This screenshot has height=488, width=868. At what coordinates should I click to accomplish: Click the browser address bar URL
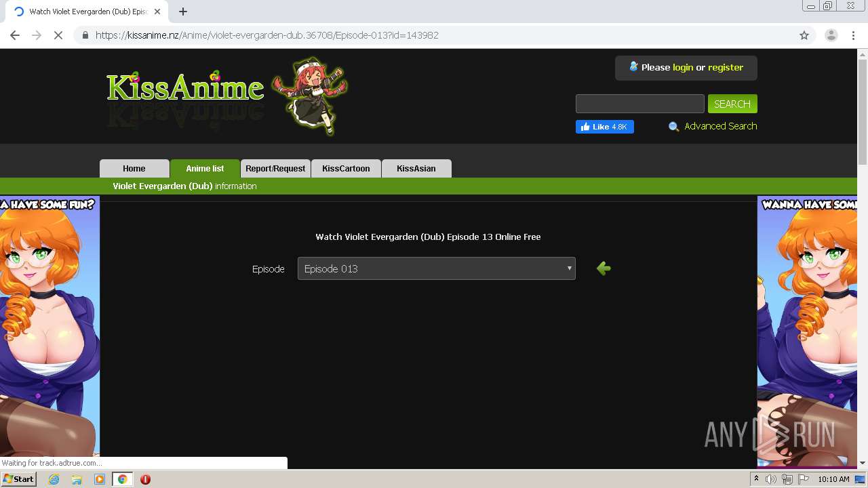[x=267, y=35]
